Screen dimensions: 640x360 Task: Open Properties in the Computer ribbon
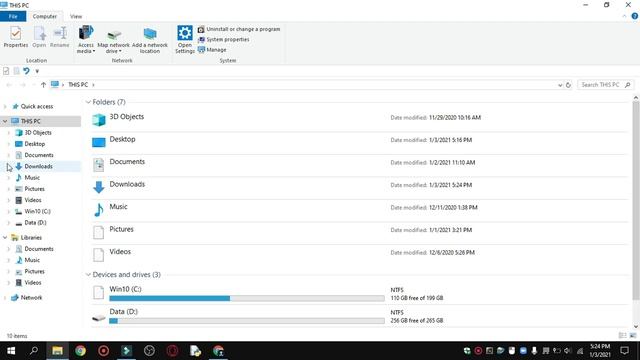click(16, 37)
